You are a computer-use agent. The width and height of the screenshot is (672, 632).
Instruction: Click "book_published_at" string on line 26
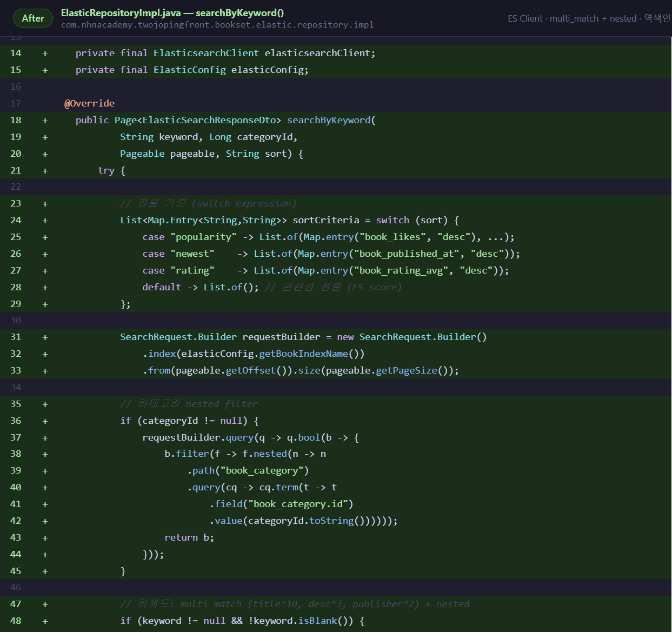(x=407, y=254)
